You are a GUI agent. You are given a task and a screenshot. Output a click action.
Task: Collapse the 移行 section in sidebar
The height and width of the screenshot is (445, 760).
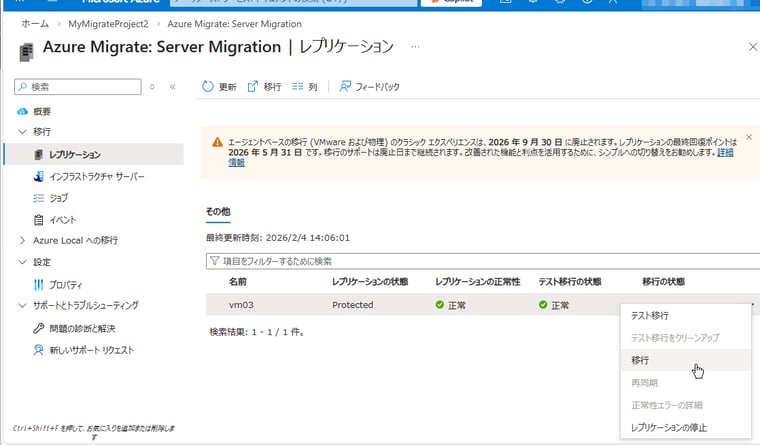click(22, 131)
